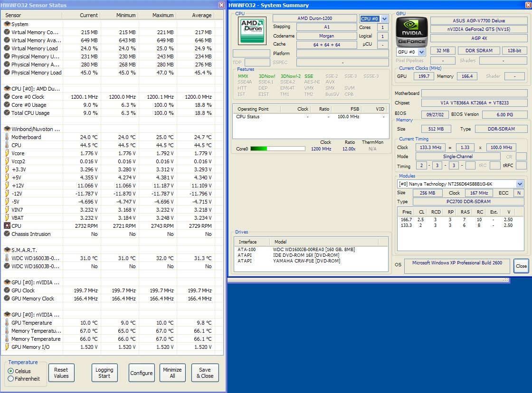Click the CPU fan RPM icon
The image size is (532, 393).
click(7, 226)
